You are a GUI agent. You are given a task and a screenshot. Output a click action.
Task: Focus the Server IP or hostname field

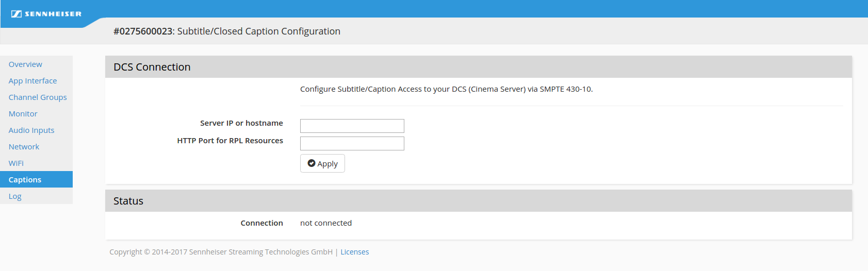point(352,126)
